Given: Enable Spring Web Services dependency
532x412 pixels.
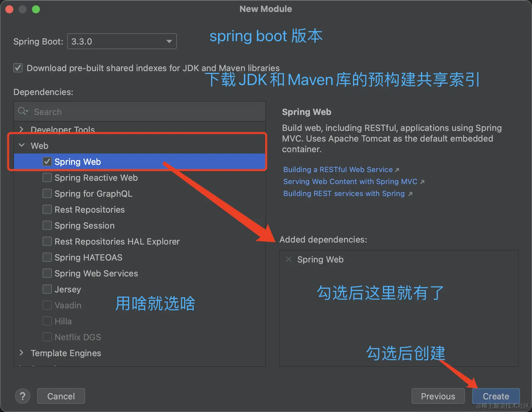Looking at the screenshot, I should click(47, 273).
